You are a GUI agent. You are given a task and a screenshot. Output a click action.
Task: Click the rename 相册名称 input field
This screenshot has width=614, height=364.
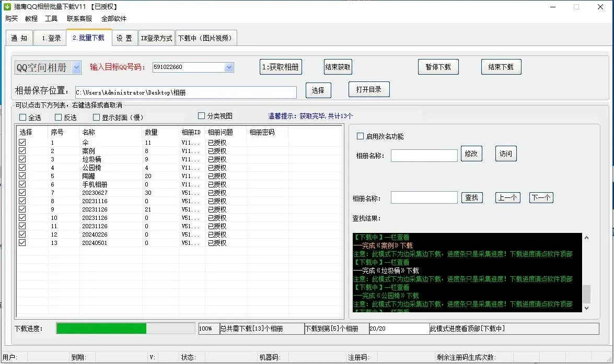click(x=424, y=156)
